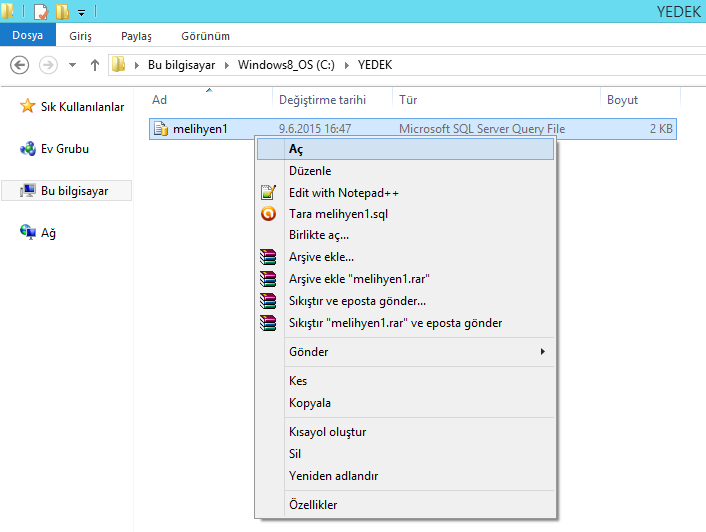Click the WinRAR icon beside Arşive ekle...
The width and height of the screenshot is (706, 532).
tap(267, 257)
